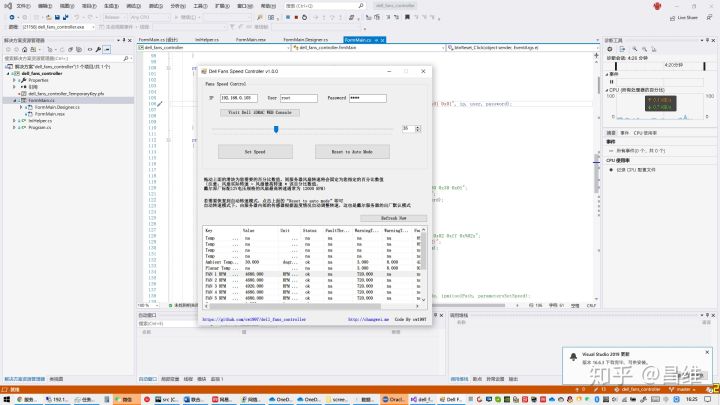The image size is (720, 405).
Task: Click the Visit Dell iDRAC WEB Console button
Action: [x=259, y=112]
